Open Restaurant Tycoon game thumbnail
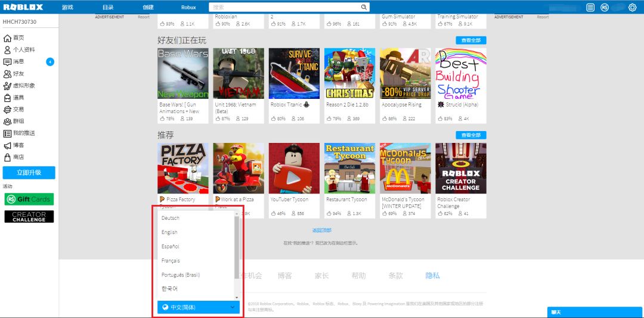This screenshot has width=644, height=318. tap(349, 169)
